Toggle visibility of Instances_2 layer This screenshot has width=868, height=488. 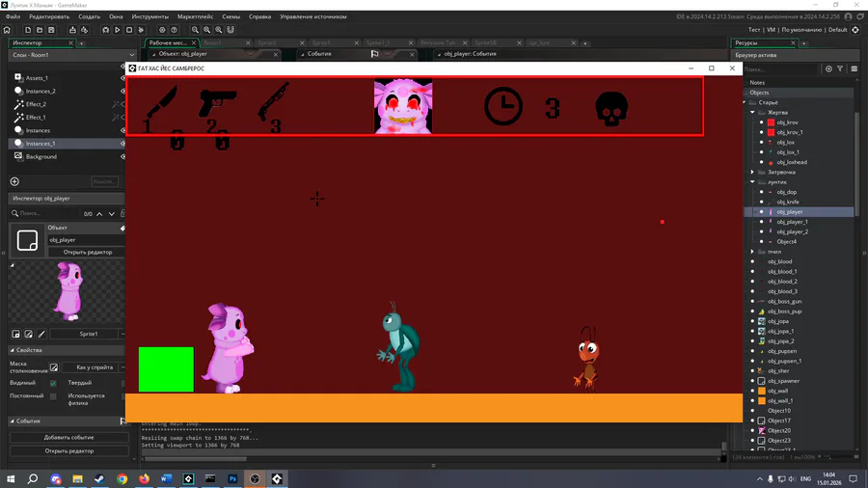pos(122,92)
